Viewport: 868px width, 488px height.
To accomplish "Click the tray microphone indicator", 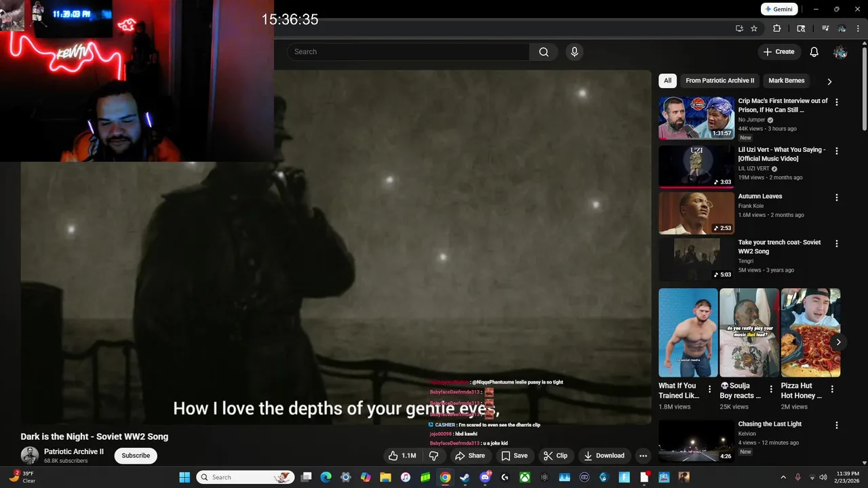I will pyautogui.click(x=798, y=477).
